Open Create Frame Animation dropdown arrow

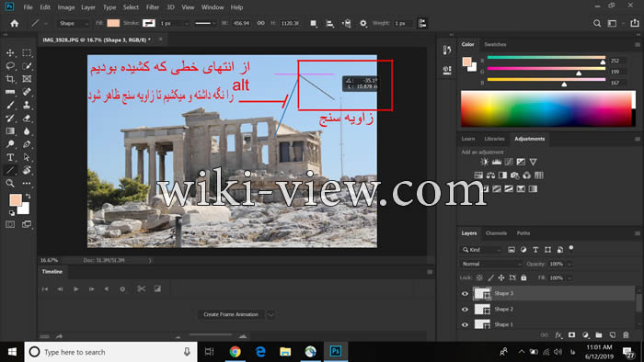[x=270, y=314]
